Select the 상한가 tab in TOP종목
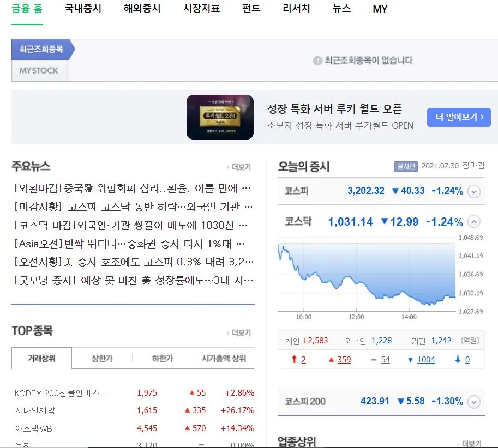This screenshot has width=498, height=448. [x=102, y=359]
